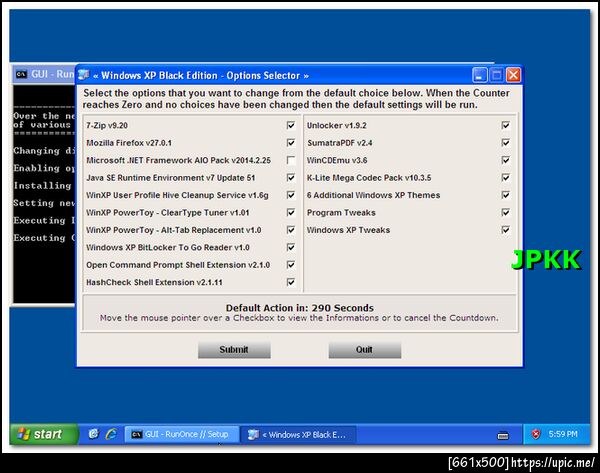Click the 5:59 PM system clock
The image size is (600, 473).
point(563,434)
